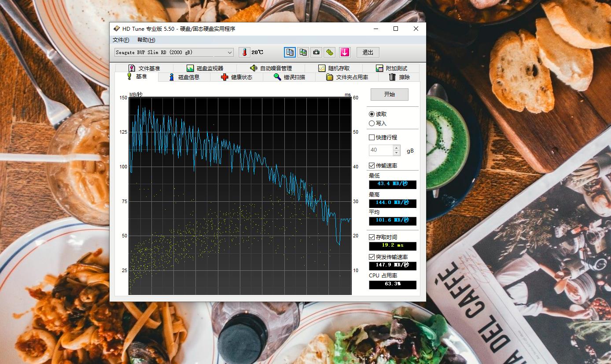
Task: Open 擦除 using the trash icon
Action: point(391,77)
